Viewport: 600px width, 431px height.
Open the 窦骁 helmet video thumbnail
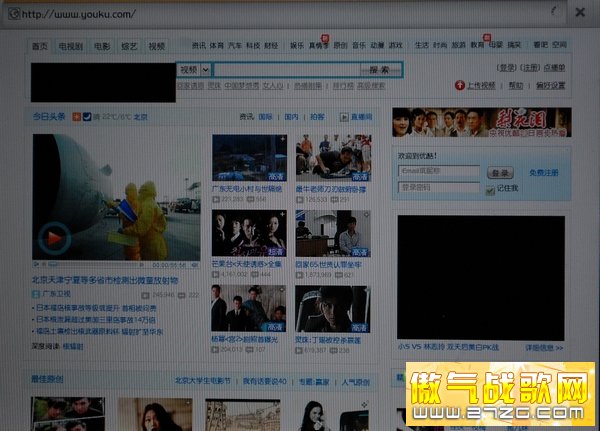pos(333,309)
